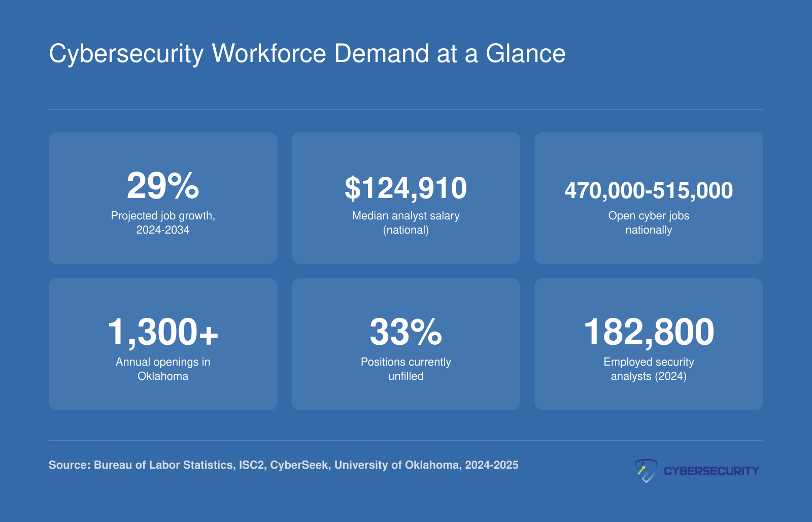
Task: Select the 182,800 statistic value
Action: pos(649,332)
